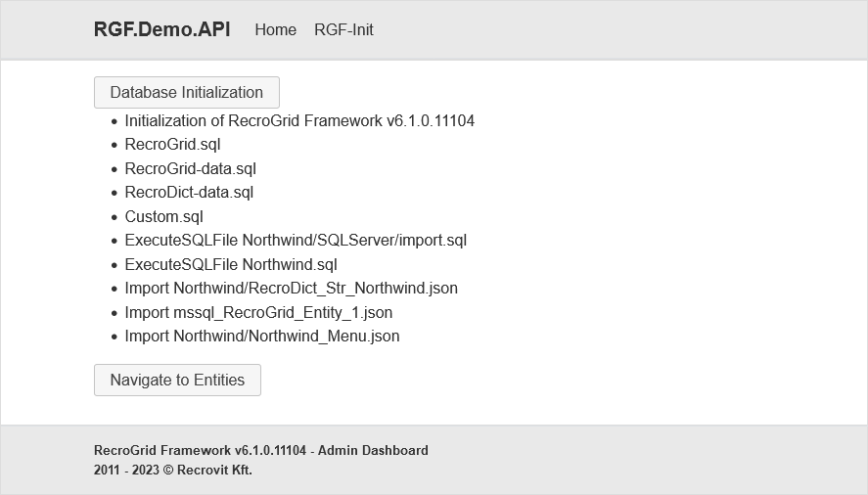Image resolution: width=868 pixels, height=495 pixels.
Task: Click the RecroDict-data.sql list item
Action: (x=189, y=193)
